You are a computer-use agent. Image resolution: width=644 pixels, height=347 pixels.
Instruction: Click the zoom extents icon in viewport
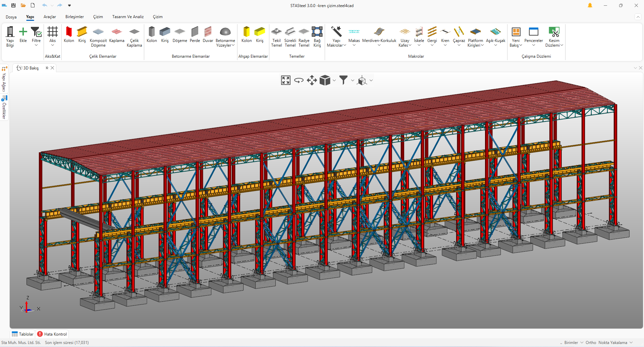285,80
